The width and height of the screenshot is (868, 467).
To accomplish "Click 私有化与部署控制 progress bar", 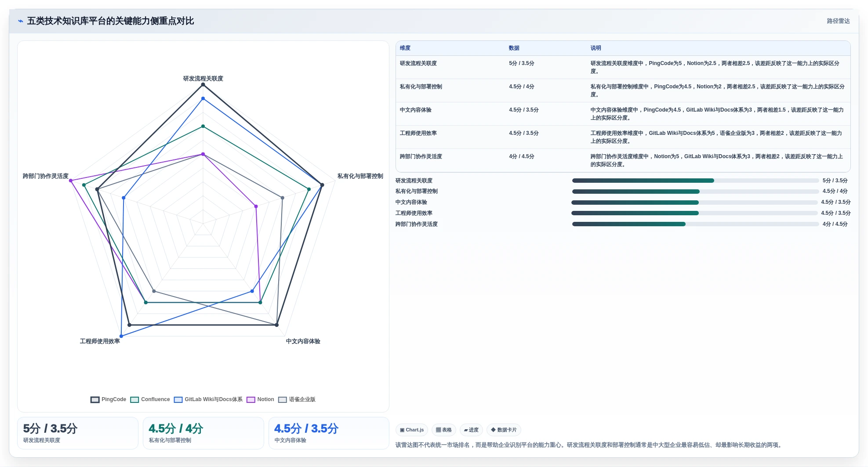I will click(x=695, y=192).
